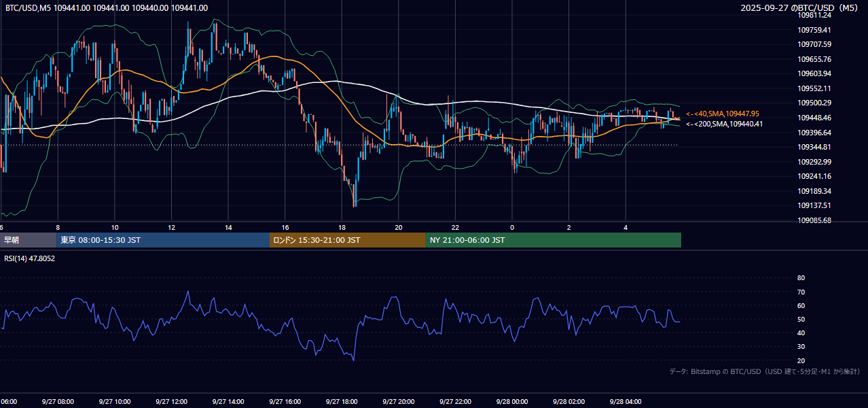Click price axis label 109085.68

pos(814,220)
